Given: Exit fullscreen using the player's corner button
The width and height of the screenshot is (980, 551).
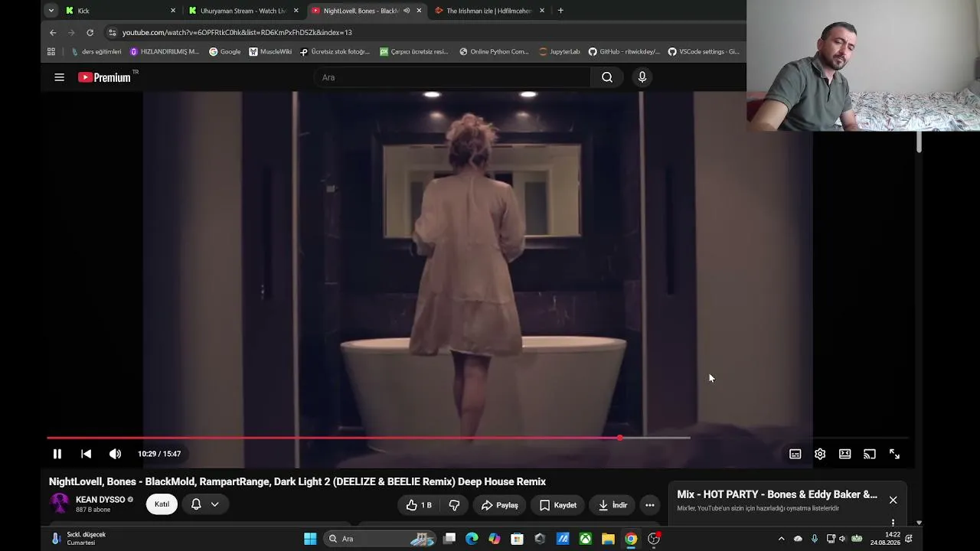Looking at the screenshot, I should click(894, 454).
